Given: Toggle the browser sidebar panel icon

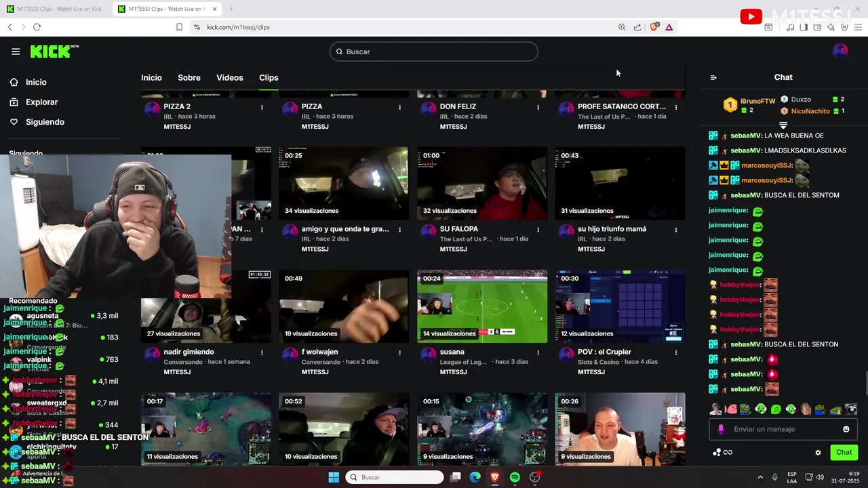Looking at the screenshot, I should tap(804, 27).
